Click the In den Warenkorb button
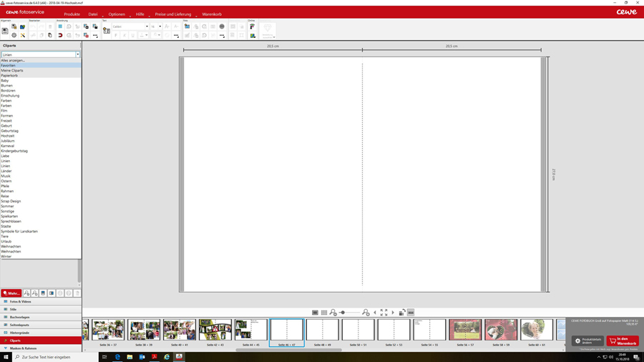 pyautogui.click(x=623, y=341)
